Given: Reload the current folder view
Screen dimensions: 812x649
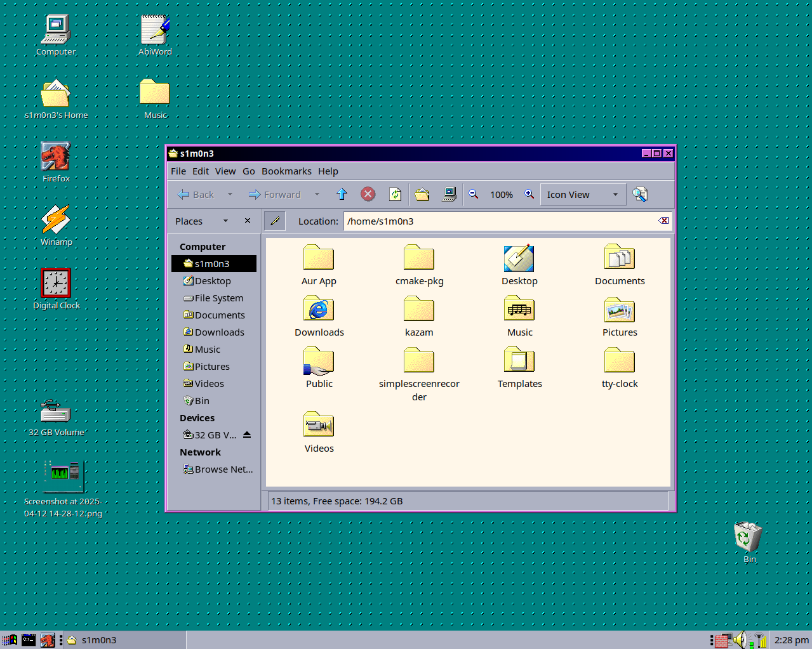Looking at the screenshot, I should point(395,195).
